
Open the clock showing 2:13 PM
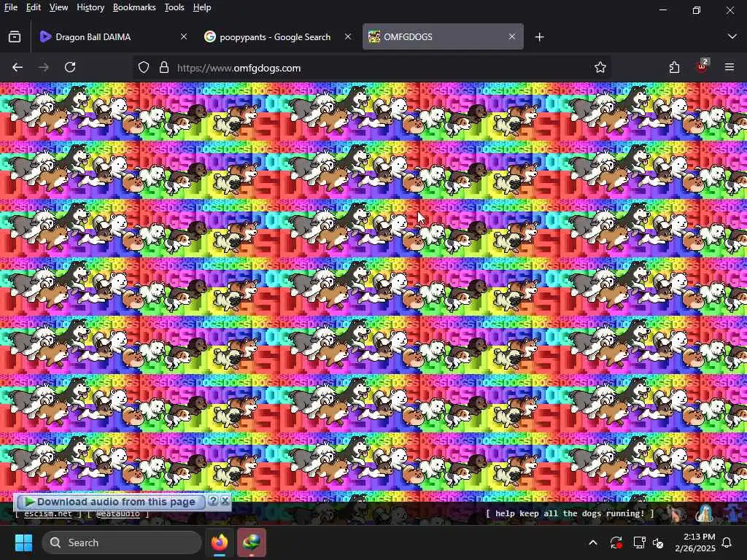(x=695, y=542)
